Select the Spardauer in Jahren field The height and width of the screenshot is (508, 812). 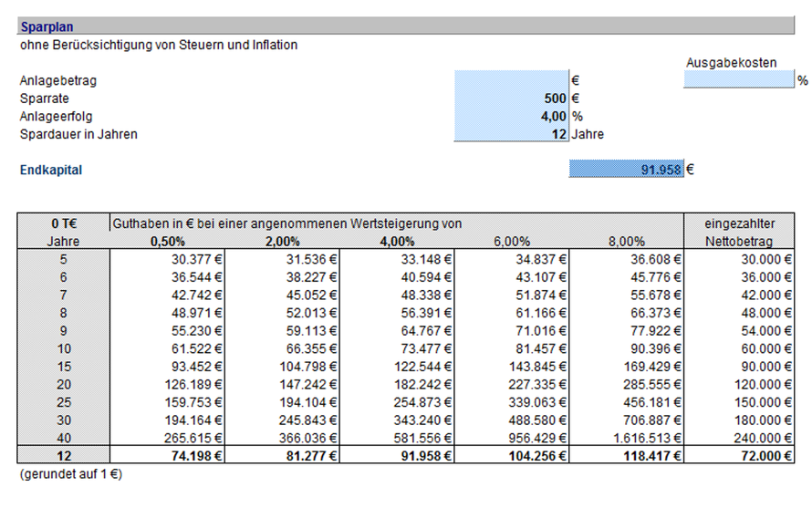point(510,135)
